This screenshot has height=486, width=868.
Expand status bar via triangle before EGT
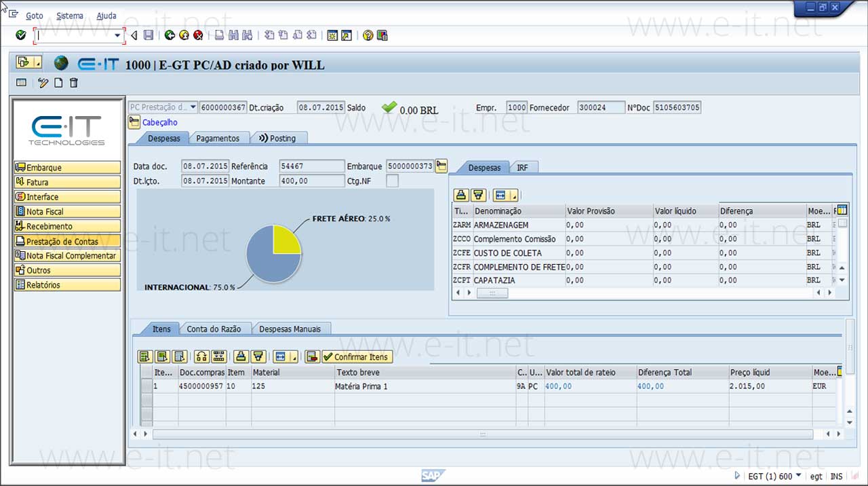click(737, 476)
